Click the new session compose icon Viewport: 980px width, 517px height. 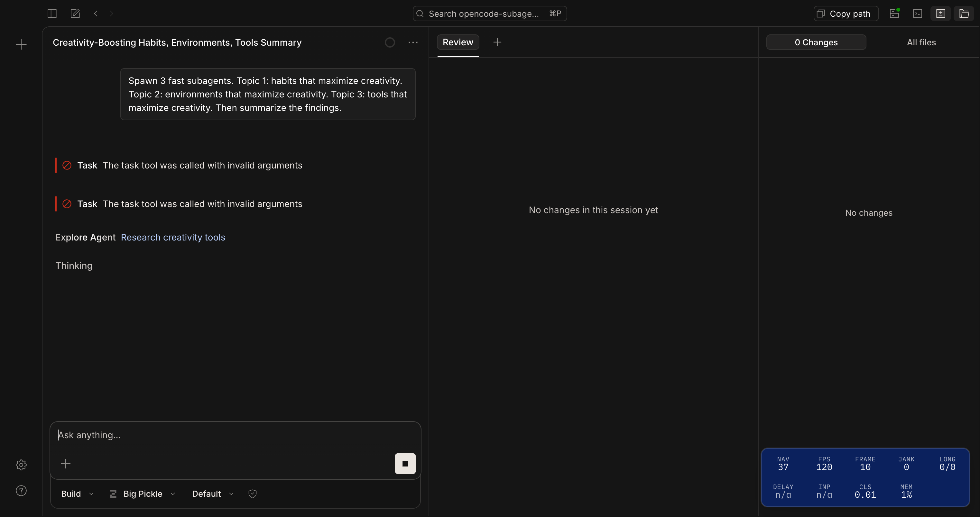(75, 14)
